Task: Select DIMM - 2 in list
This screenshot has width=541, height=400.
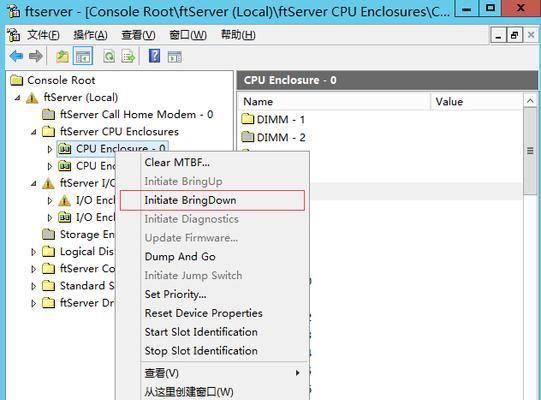Action: 281,137
